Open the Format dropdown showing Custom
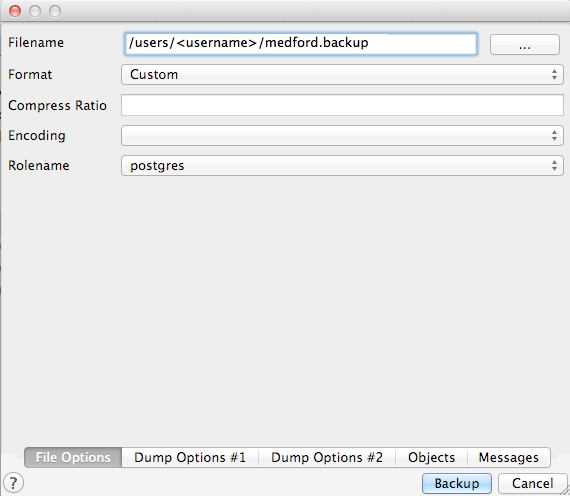The width and height of the screenshot is (570, 496). pos(342,75)
